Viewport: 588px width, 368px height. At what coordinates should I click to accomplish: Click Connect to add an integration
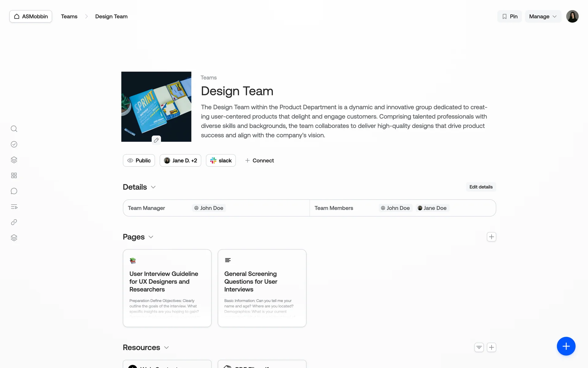(259, 160)
